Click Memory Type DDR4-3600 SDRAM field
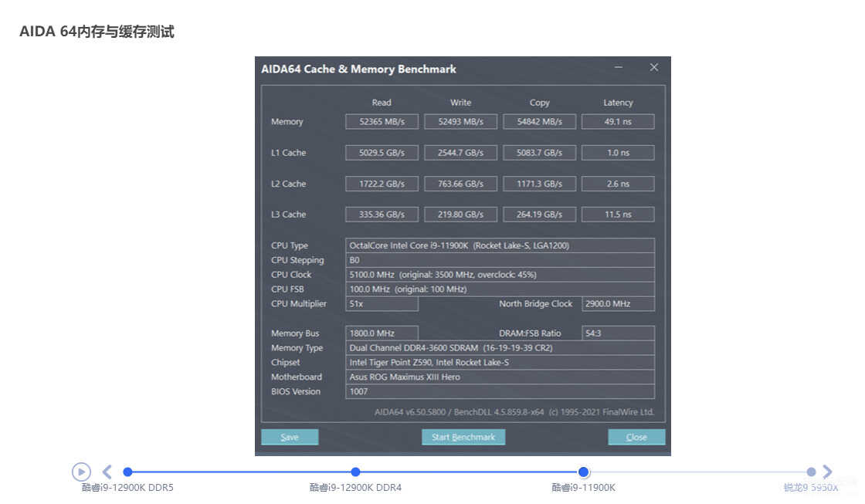 [x=500, y=348]
